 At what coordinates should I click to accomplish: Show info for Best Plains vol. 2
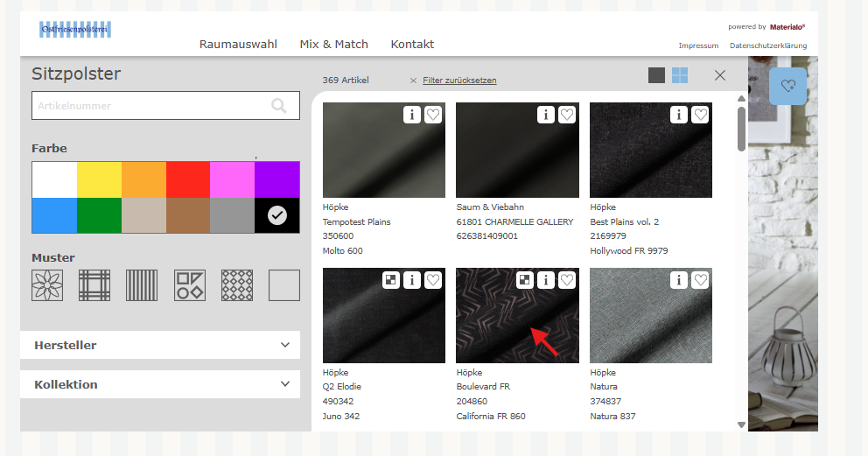[x=679, y=115]
